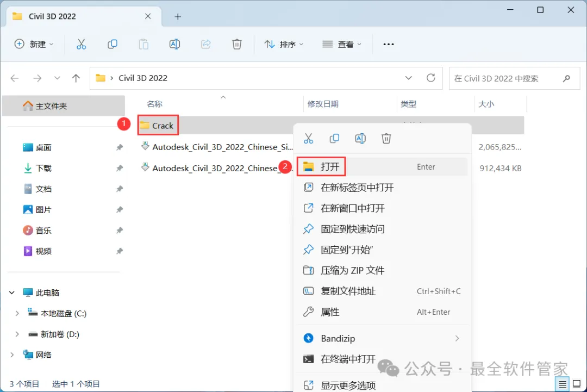Expand the 本地磁盘 (C:) node
The width and height of the screenshot is (587, 392).
(17, 313)
